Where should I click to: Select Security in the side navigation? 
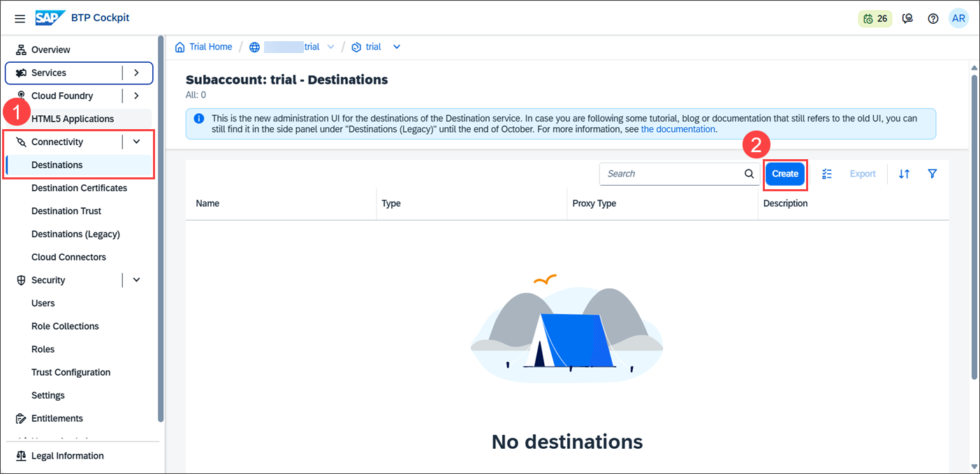48,280
